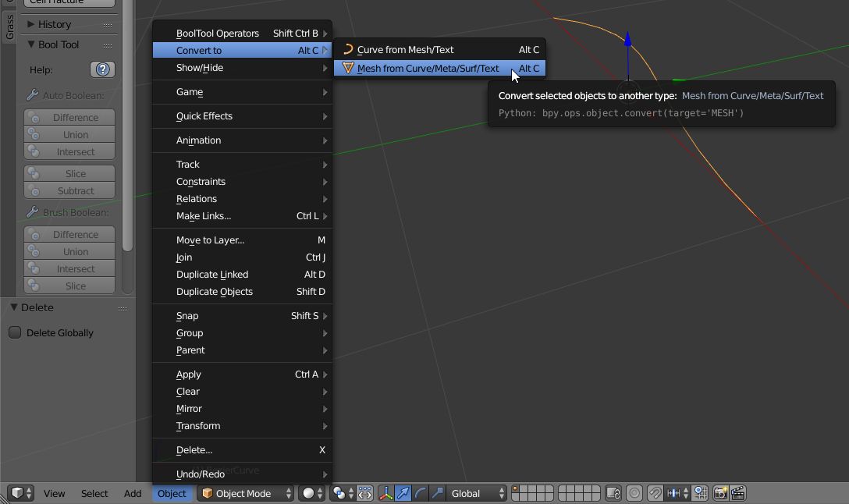849x504 pixels.
Task: Open the Parent submenu
Action: pyautogui.click(x=242, y=350)
